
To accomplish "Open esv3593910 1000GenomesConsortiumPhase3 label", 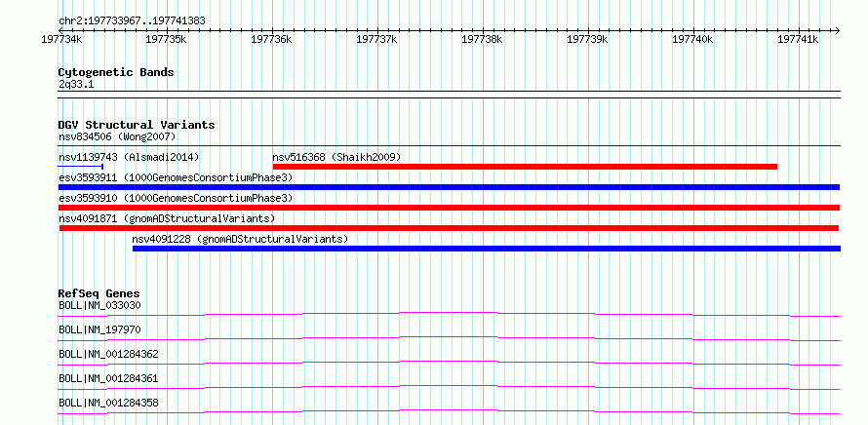I will (x=176, y=198).
